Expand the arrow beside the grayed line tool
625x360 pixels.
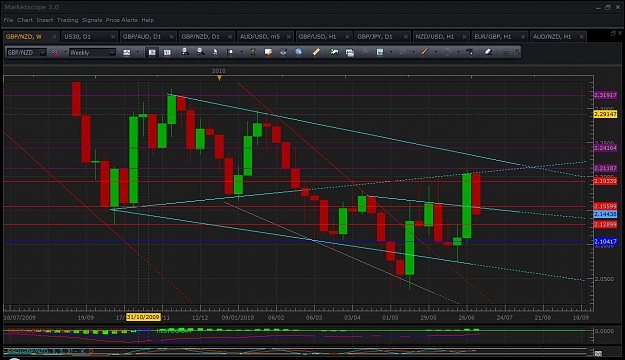pos(414,52)
